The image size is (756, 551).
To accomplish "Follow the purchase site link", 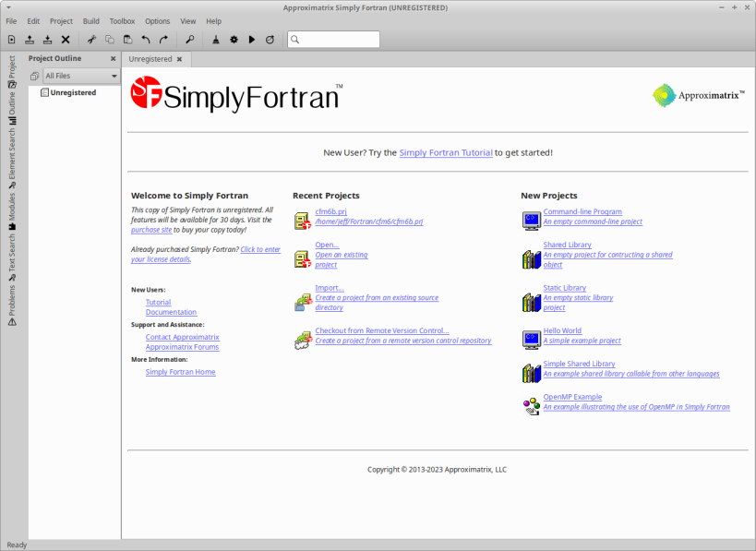I will click(x=151, y=230).
